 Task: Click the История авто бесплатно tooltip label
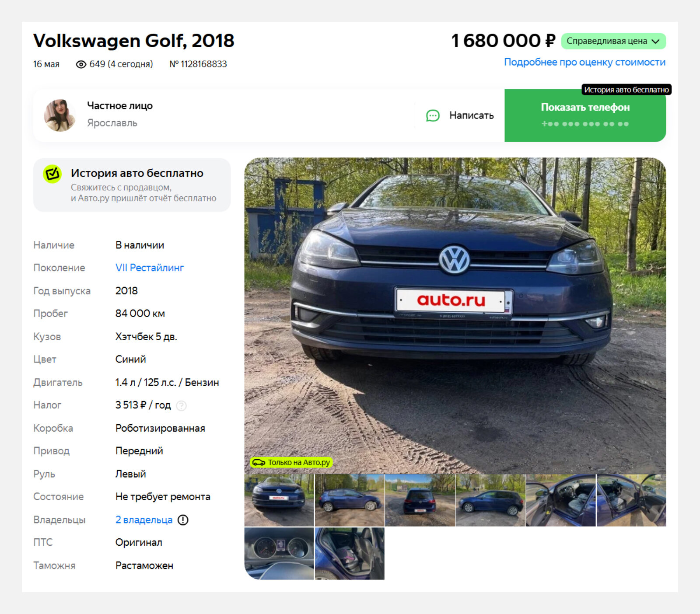(626, 90)
